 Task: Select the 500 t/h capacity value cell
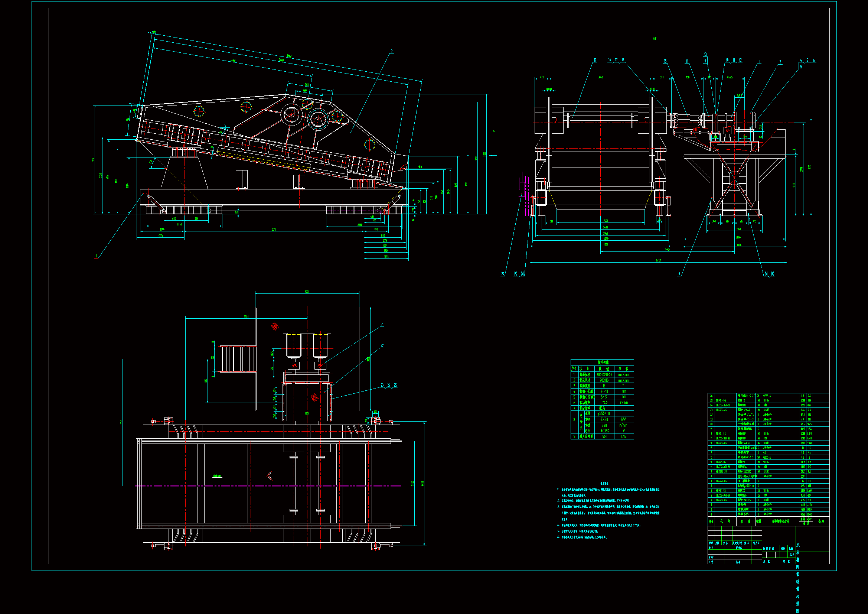(604, 436)
